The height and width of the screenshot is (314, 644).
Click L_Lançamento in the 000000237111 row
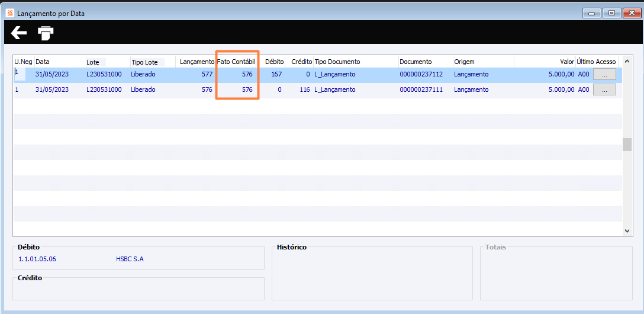(335, 89)
